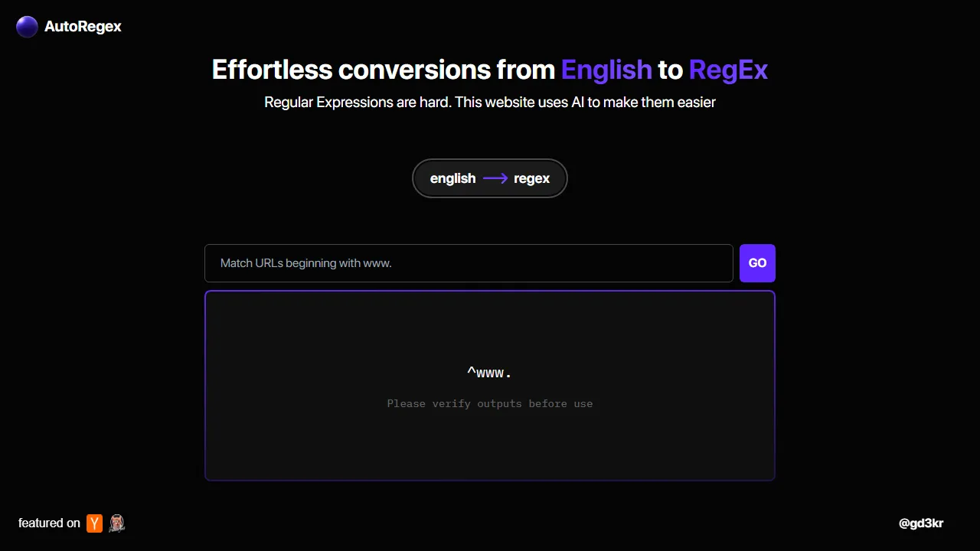Click the word 'RegEx' in the headline

[x=728, y=70]
